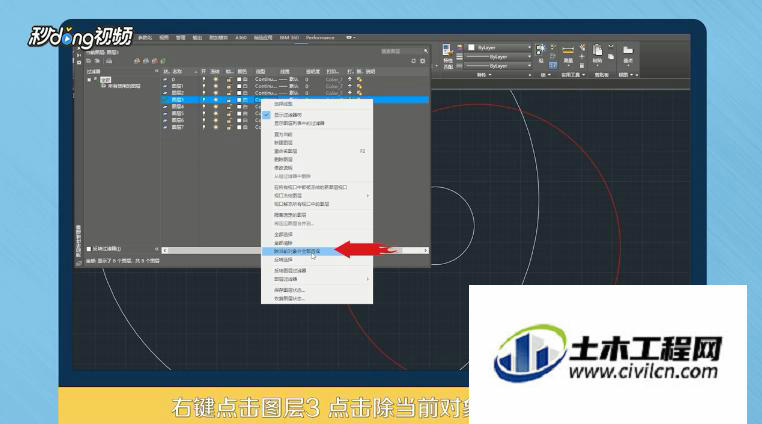Click New Layer VP Frozen icon
The image size is (762, 424).
click(146, 61)
